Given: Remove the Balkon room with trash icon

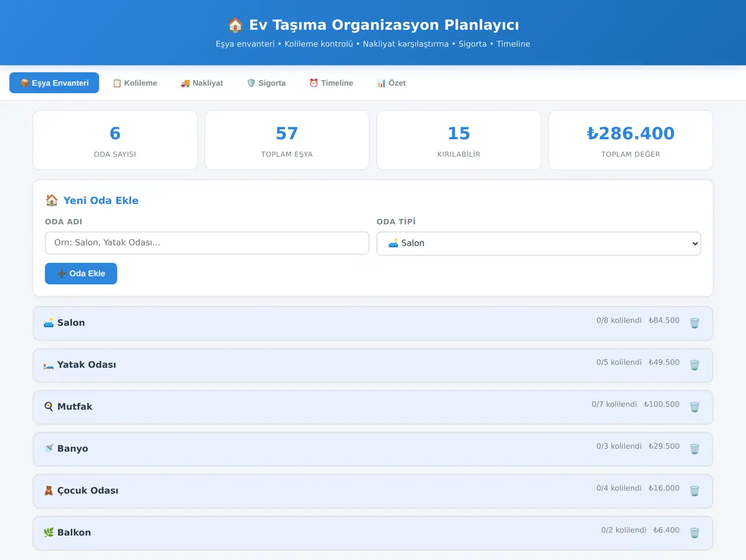Looking at the screenshot, I should tap(694, 533).
